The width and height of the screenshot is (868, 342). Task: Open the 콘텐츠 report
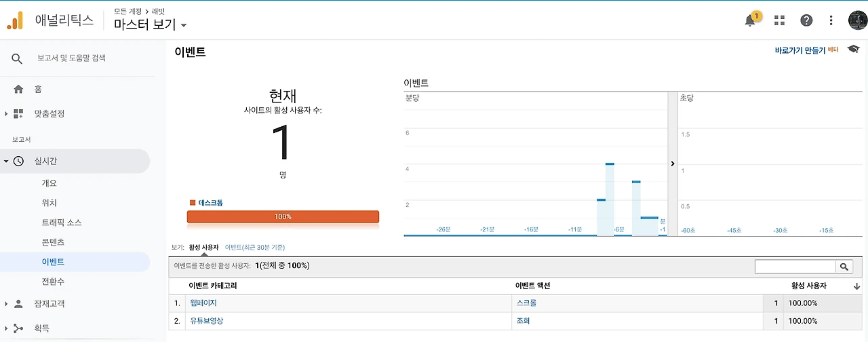[x=53, y=242]
